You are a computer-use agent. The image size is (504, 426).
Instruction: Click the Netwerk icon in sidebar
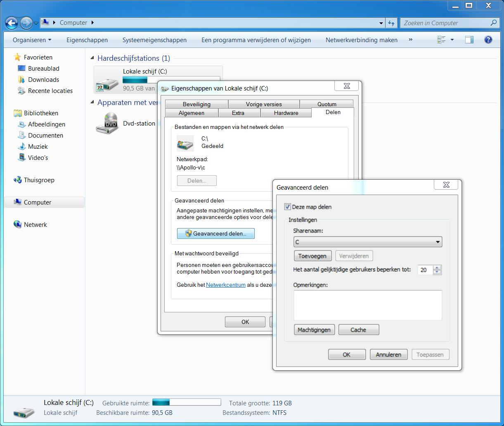[17, 224]
